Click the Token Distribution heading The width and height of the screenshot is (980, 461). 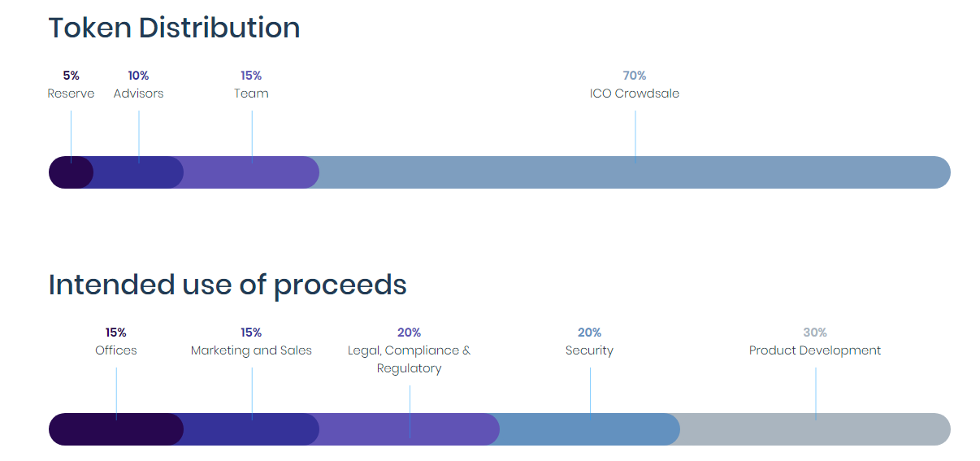click(174, 28)
